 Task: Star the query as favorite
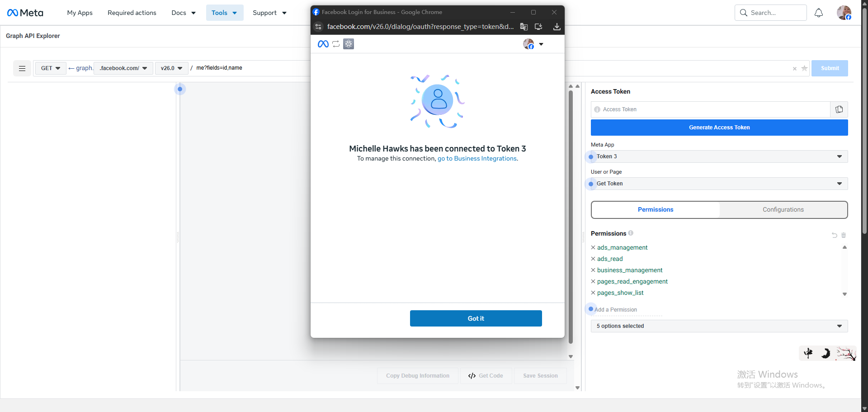click(x=804, y=68)
